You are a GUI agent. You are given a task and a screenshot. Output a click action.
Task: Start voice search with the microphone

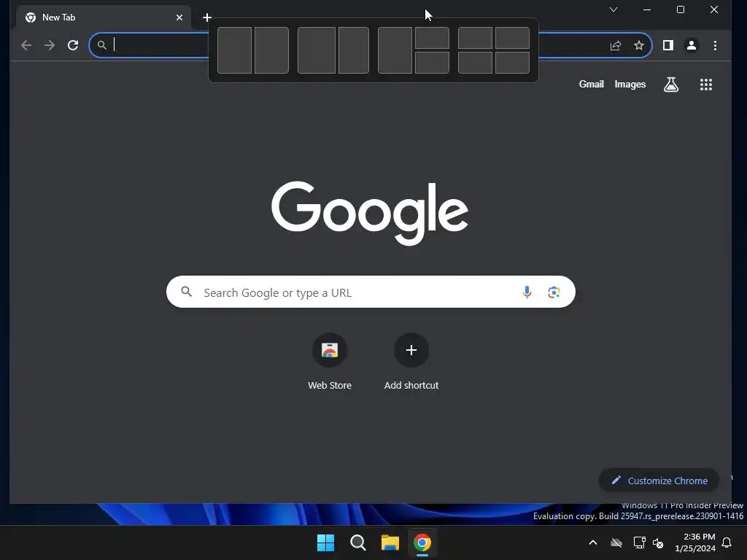[x=527, y=292]
